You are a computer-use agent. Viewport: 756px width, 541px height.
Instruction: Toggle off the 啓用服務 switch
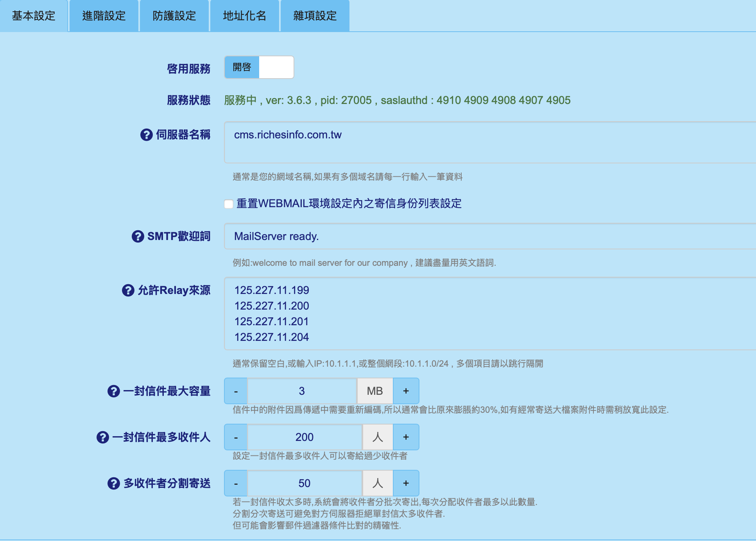point(278,67)
